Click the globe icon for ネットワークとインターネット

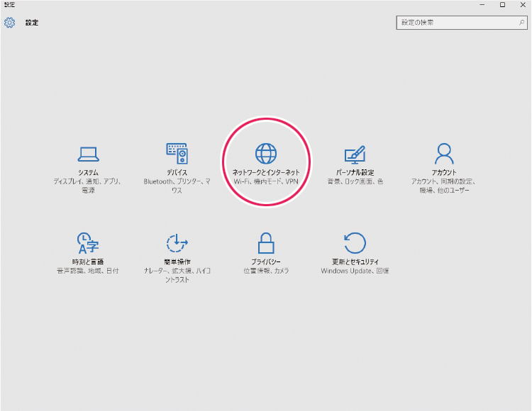tap(266, 153)
